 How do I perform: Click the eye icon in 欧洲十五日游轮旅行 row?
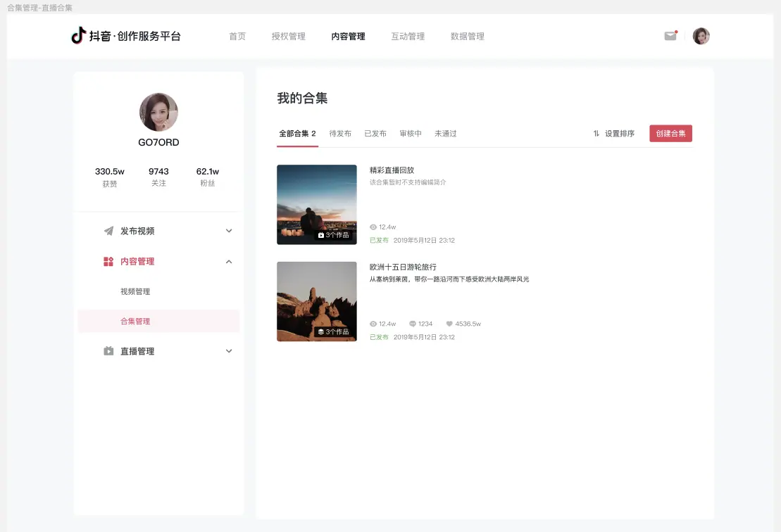click(x=373, y=324)
